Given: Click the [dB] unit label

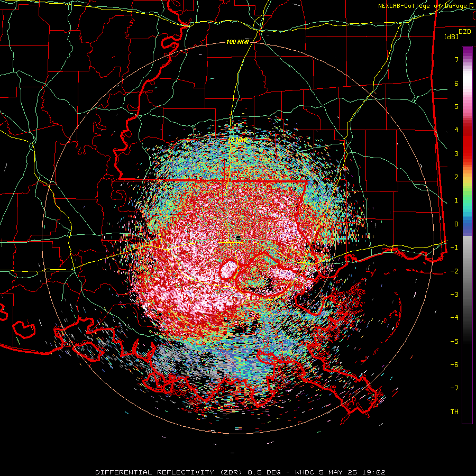Looking at the screenshot, I should coord(452,36).
